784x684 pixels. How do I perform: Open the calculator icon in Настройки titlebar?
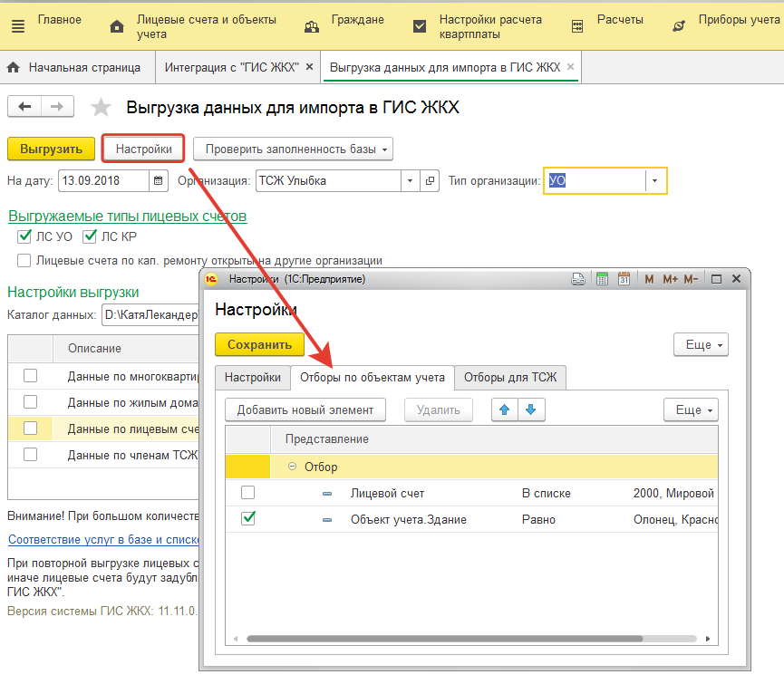[603, 279]
